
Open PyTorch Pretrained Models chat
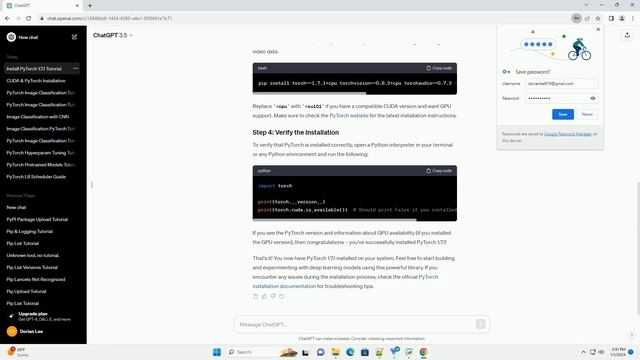point(42,165)
